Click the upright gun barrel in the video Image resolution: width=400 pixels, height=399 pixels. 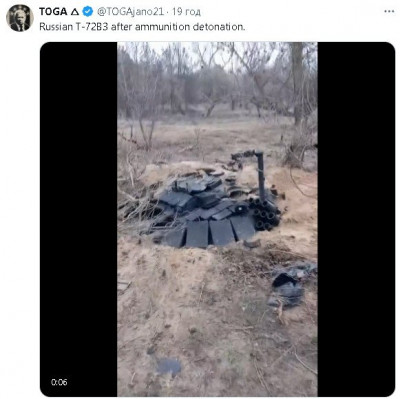coord(260,175)
